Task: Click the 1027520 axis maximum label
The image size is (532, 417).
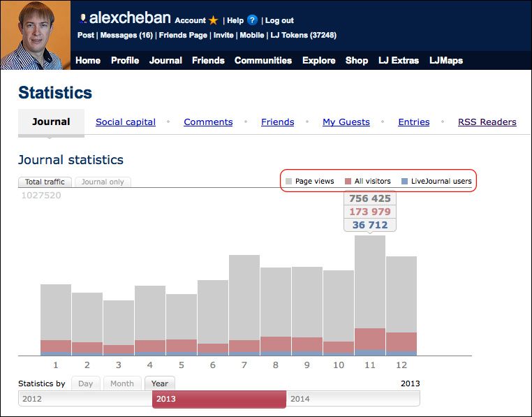Action: pos(41,196)
